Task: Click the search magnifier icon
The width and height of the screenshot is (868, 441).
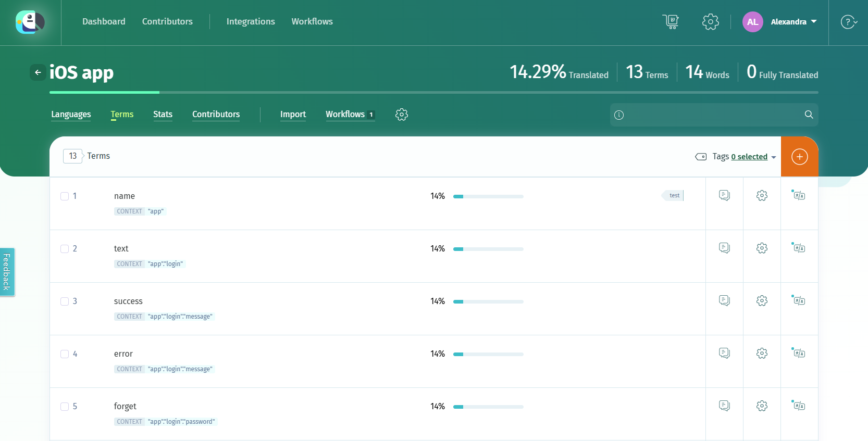Action: tap(809, 115)
